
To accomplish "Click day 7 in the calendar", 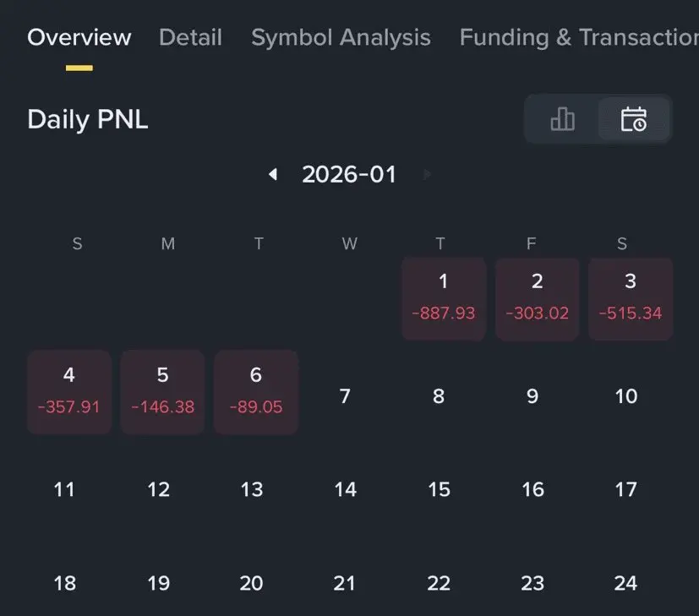I will click(x=345, y=396).
